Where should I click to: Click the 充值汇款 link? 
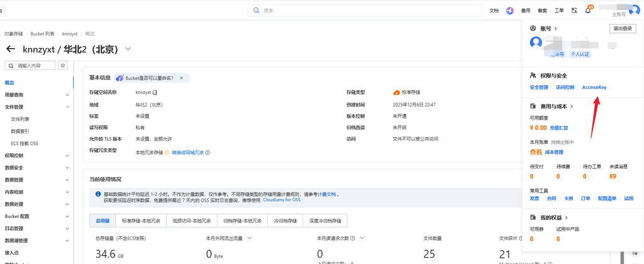coord(559,128)
